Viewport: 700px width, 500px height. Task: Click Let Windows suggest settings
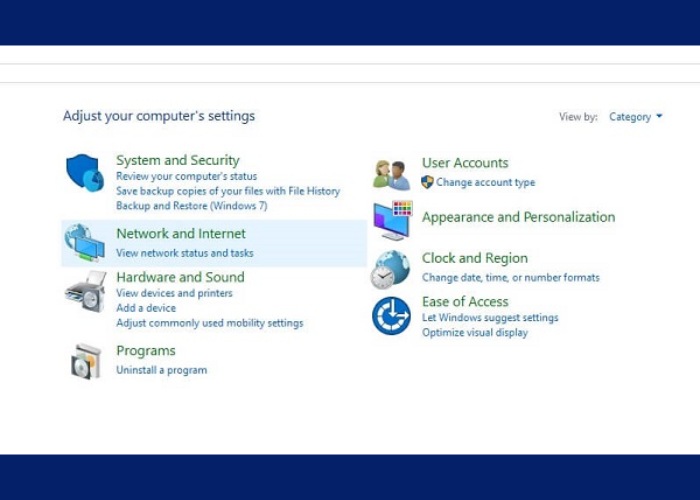pyautogui.click(x=490, y=318)
